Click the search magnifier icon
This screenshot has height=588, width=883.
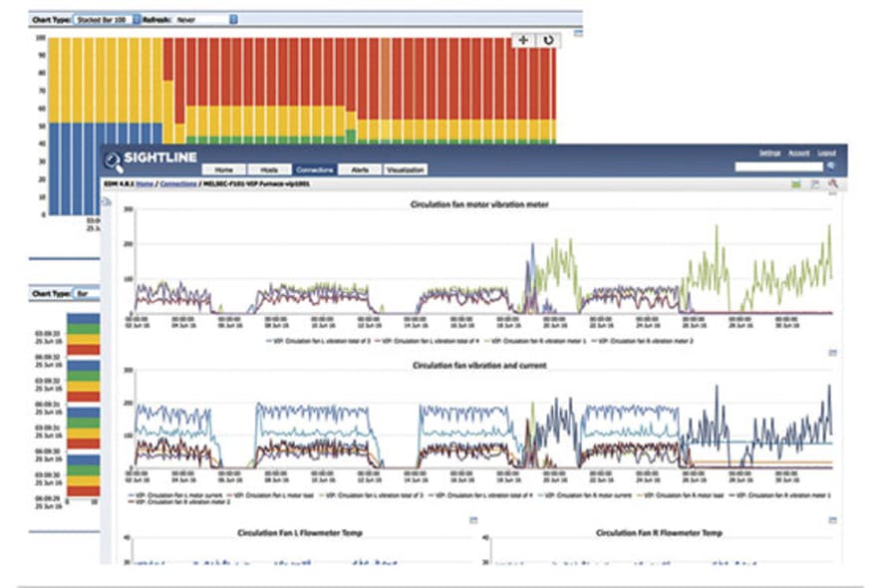[831, 165]
